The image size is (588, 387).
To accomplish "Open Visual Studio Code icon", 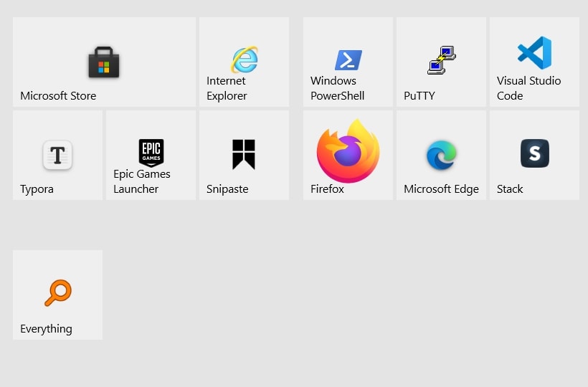I will (534, 53).
